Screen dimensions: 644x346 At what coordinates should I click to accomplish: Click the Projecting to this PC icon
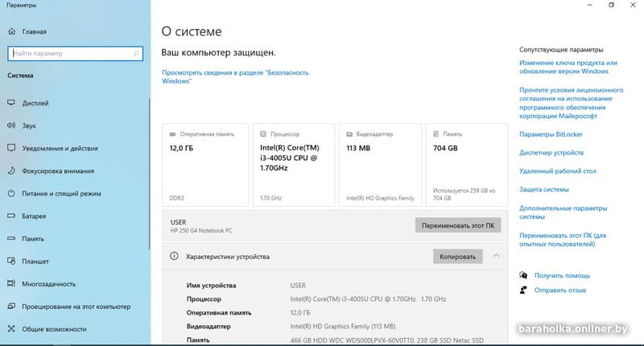pos(11,307)
